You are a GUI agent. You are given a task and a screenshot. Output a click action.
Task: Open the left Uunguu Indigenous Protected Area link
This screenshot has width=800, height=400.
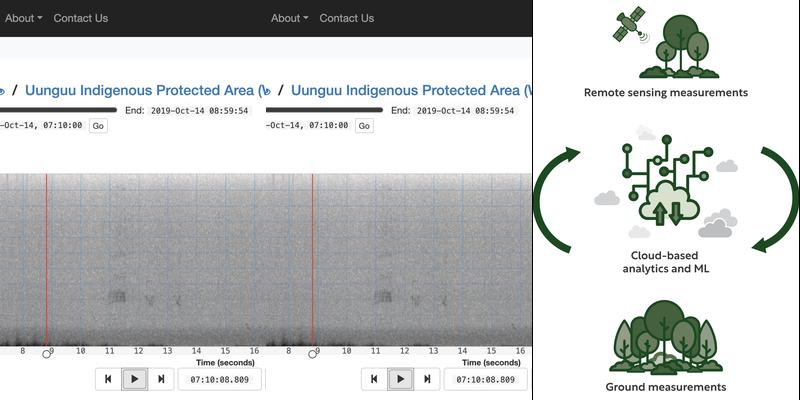pyautogui.click(x=140, y=90)
